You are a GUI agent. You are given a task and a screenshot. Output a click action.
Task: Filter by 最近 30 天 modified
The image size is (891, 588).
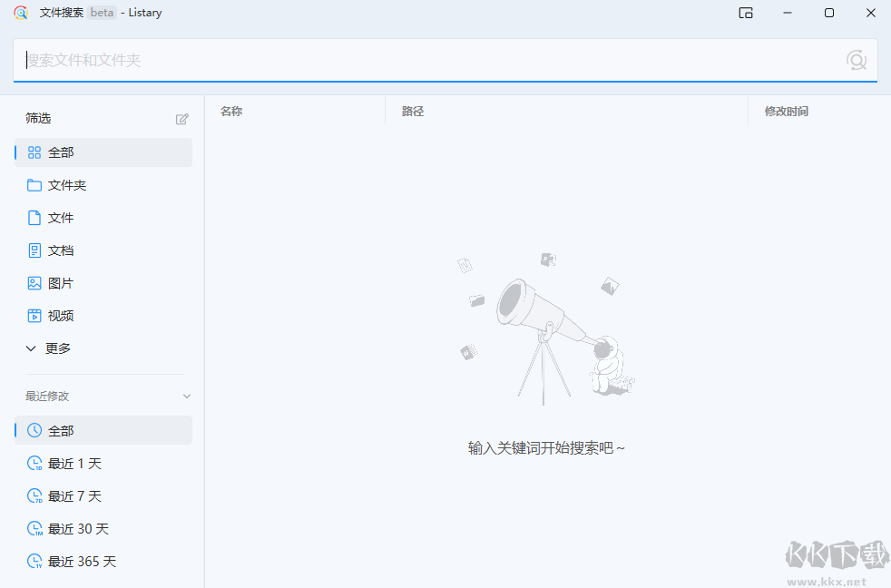point(78,529)
